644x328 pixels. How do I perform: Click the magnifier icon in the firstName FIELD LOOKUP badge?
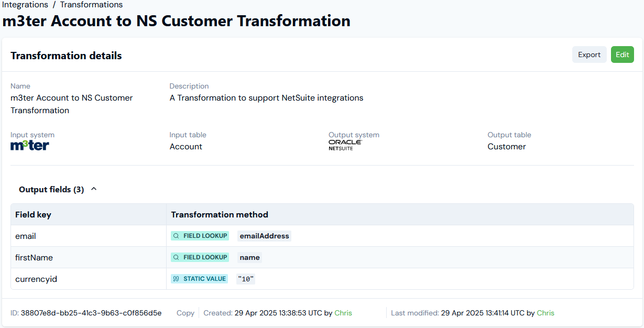177,257
